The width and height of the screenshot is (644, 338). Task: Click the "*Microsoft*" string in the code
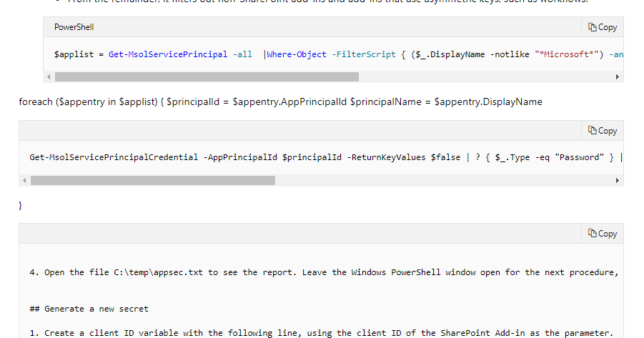tap(566, 54)
